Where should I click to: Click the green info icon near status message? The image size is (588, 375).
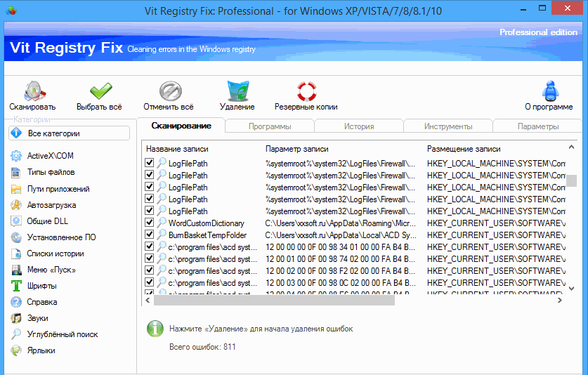click(155, 329)
